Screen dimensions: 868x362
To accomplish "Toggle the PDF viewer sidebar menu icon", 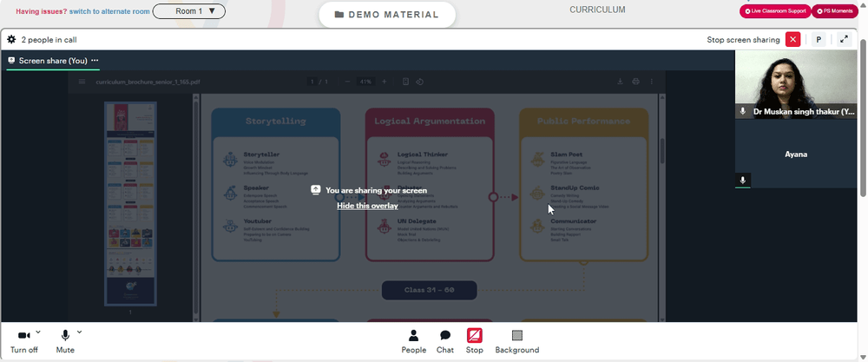I will (82, 82).
